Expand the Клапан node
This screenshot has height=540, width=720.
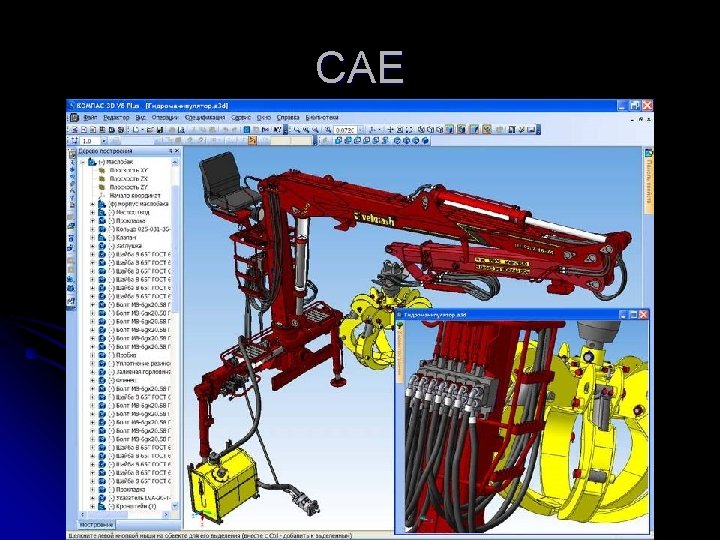coord(93,237)
